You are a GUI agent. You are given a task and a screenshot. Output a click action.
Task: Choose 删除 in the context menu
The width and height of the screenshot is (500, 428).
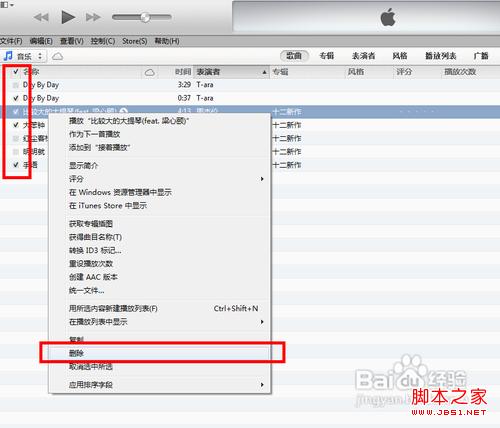coord(159,353)
